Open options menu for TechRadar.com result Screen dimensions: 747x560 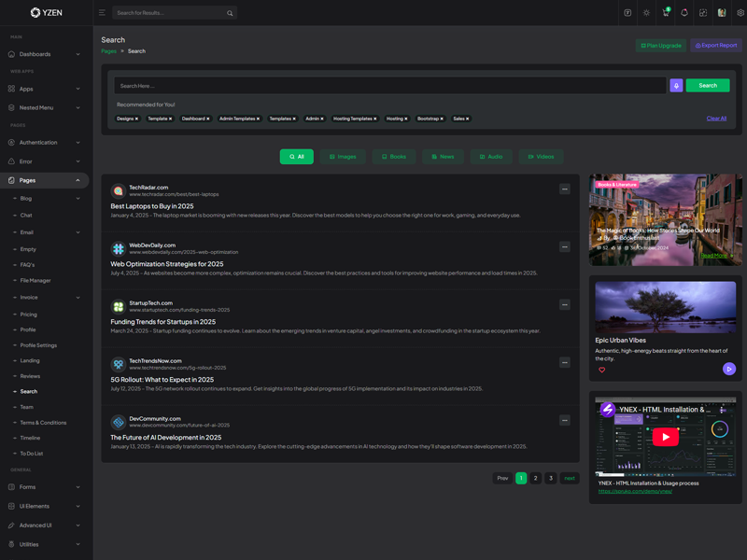[x=564, y=189]
